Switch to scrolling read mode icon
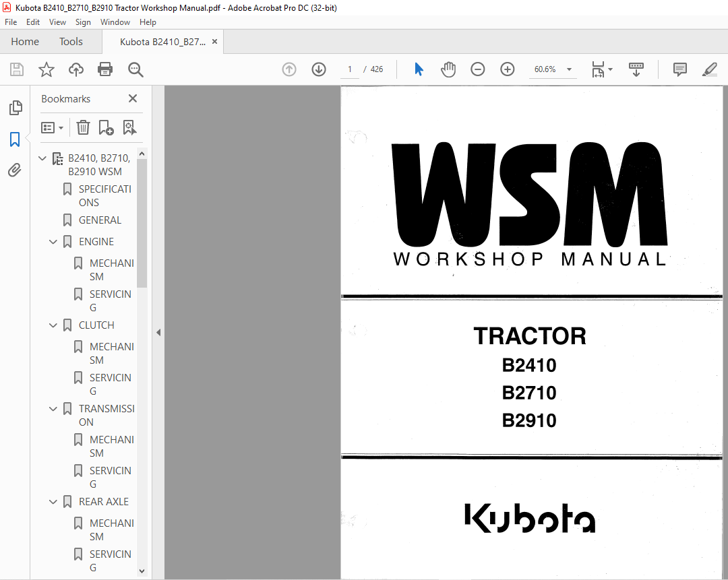Image resolution: width=728 pixels, height=580 pixels. [636, 69]
